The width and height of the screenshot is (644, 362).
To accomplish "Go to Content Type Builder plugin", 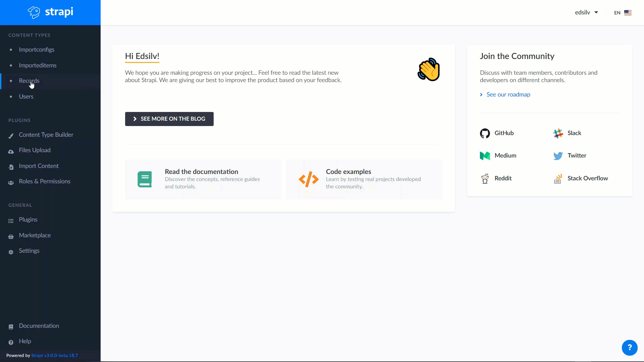I will point(50,135).
